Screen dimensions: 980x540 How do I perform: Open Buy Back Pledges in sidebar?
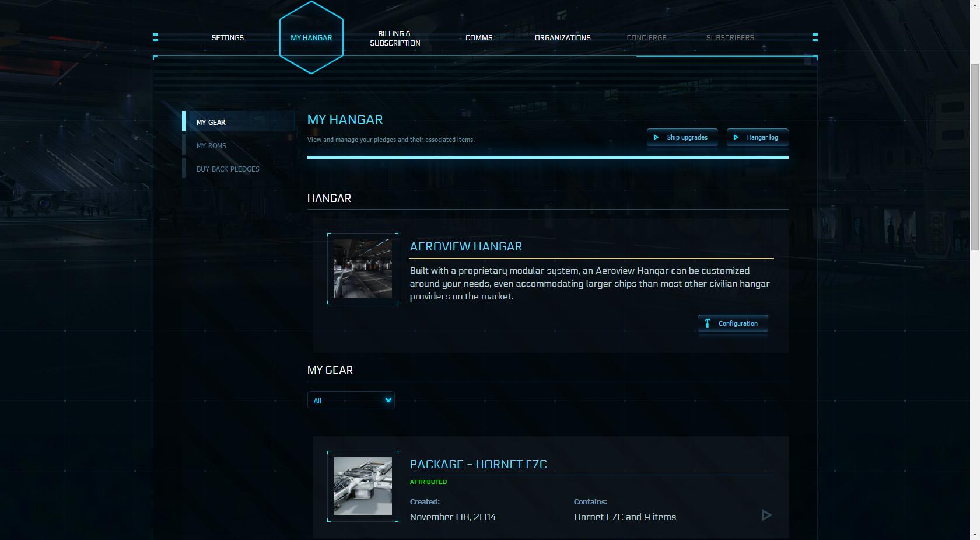[x=239, y=169]
